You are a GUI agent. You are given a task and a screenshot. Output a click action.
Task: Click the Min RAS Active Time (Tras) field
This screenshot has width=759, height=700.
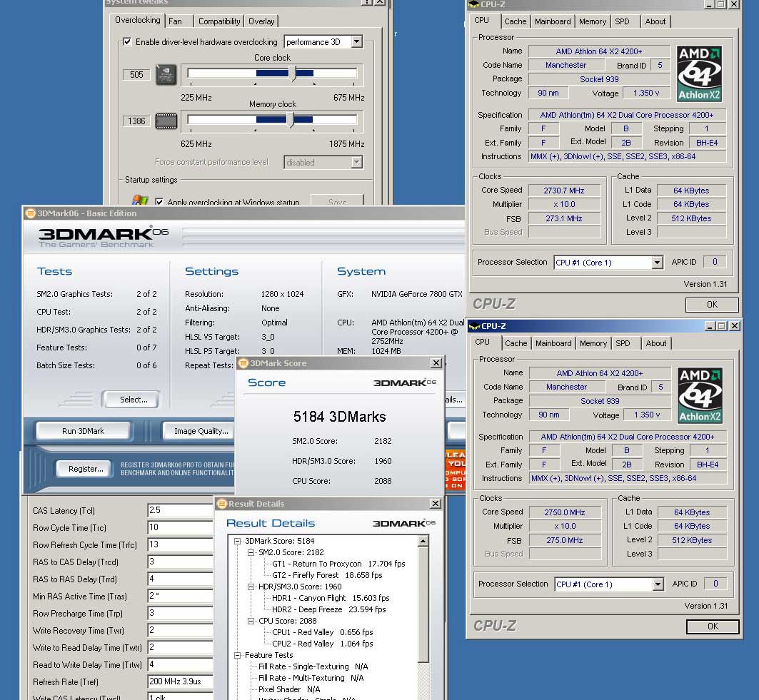pos(180,596)
